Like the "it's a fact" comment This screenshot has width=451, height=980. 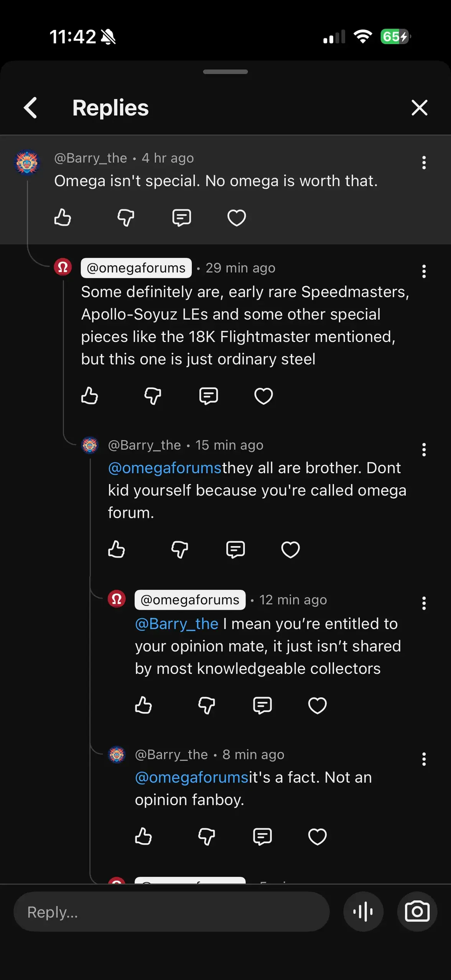143,837
